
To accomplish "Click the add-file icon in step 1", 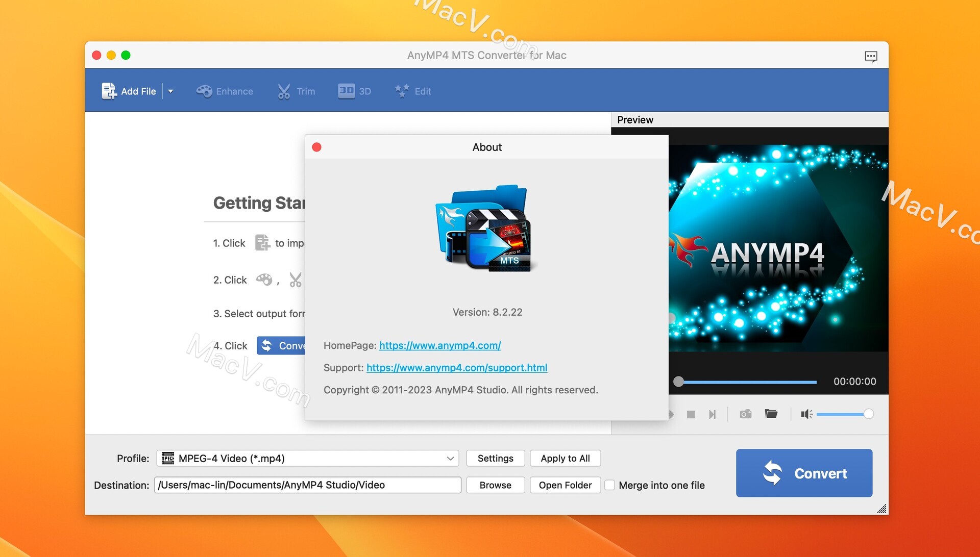I will (262, 242).
